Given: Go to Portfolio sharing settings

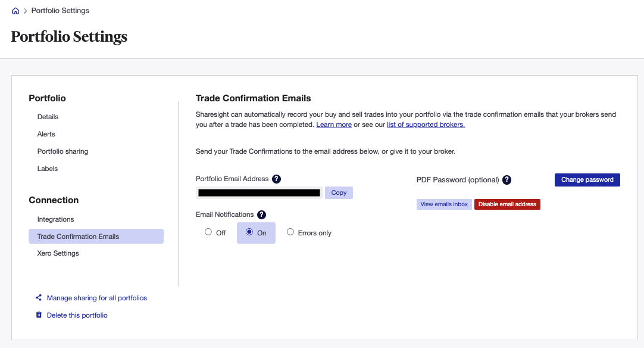Looking at the screenshot, I should pyautogui.click(x=62, y=151).
